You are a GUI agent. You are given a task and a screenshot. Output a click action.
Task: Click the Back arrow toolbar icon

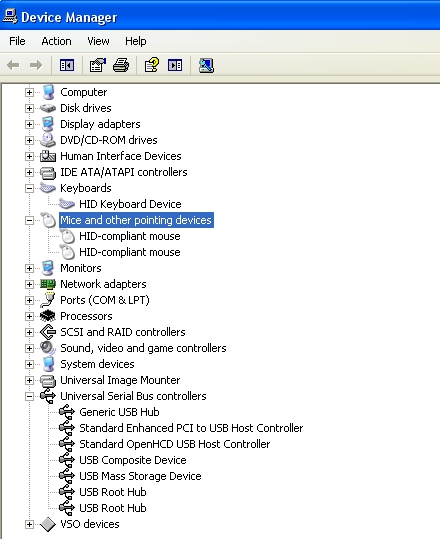click(13, 65)
